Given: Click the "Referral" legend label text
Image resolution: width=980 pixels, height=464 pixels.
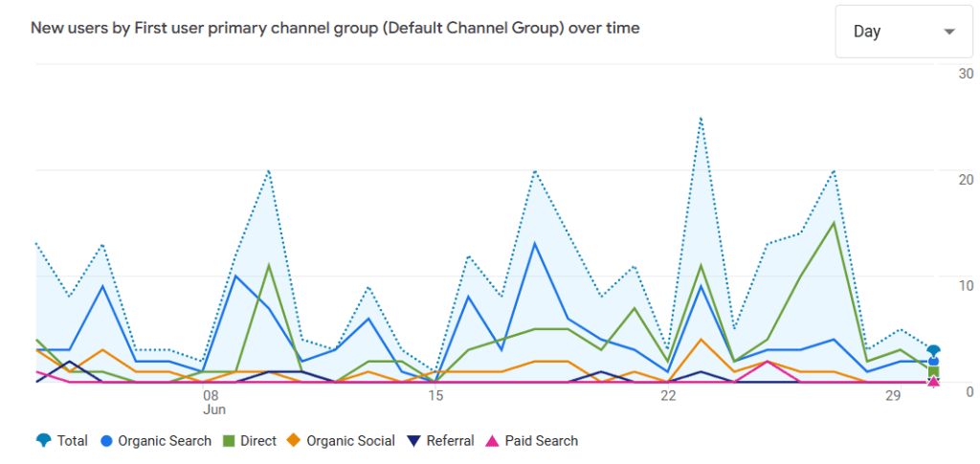Looking at the screenshot, I should tap(450, 441).
